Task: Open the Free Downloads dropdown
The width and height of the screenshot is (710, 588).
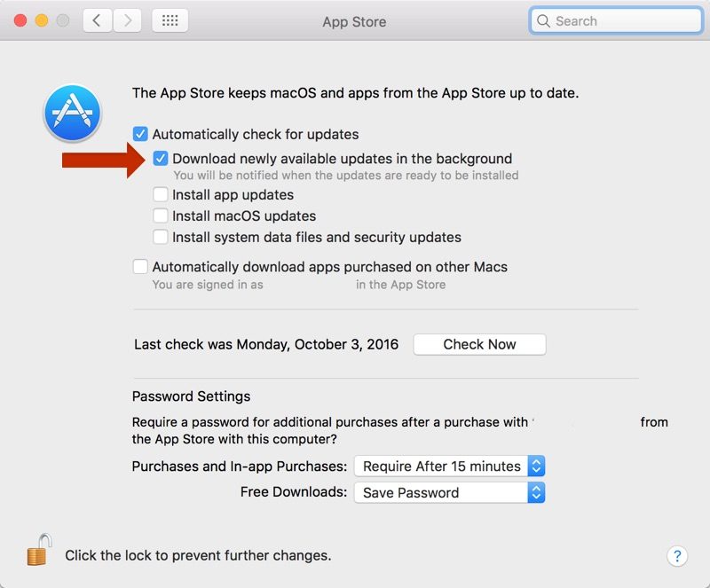Action: [449, 492]
